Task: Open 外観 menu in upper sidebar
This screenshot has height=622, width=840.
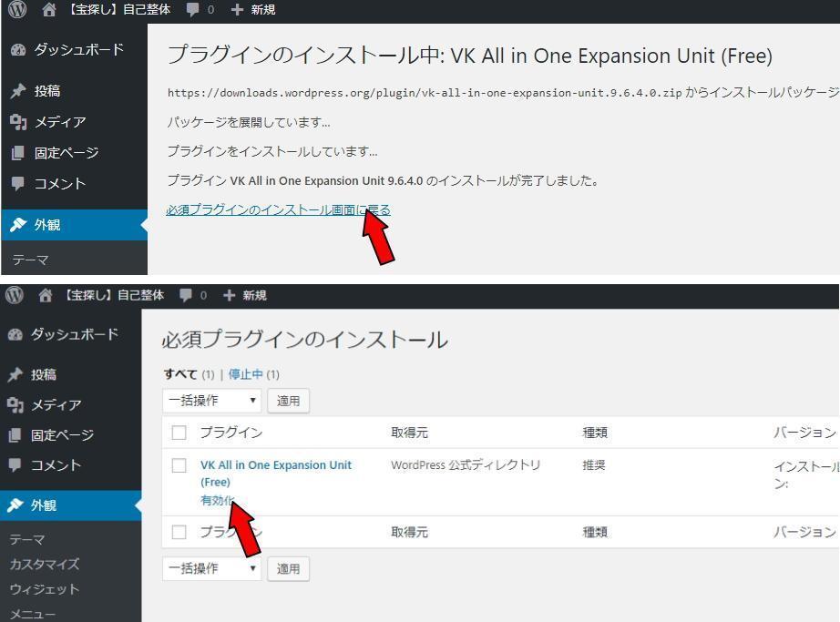Action: click(75, 225)
